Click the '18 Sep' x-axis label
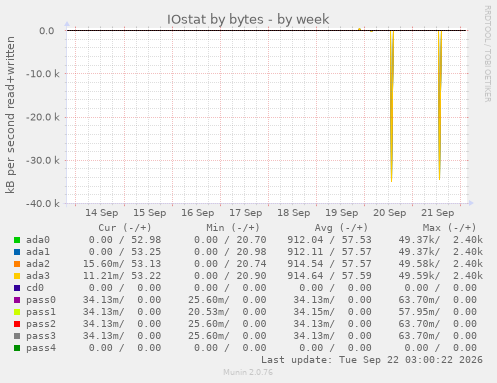The height and width of the screenshot is (383, 497). [x=294, y=213]
